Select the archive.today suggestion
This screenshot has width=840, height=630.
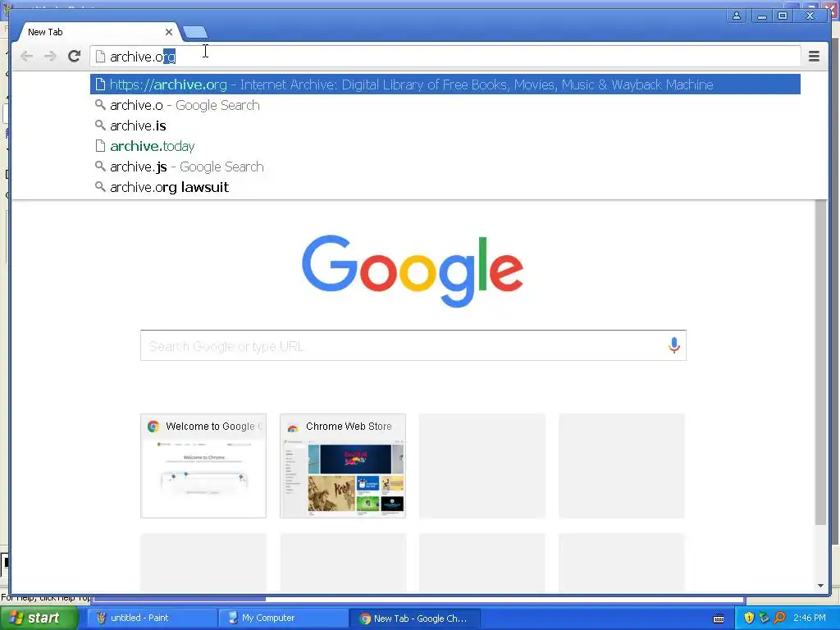pos(445,146)
